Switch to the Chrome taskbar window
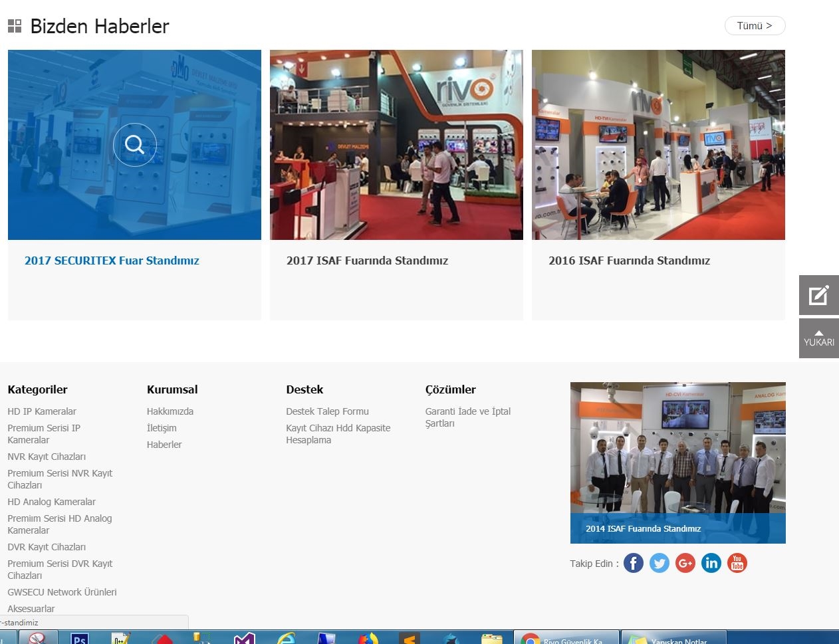 (x=566, y=639)
